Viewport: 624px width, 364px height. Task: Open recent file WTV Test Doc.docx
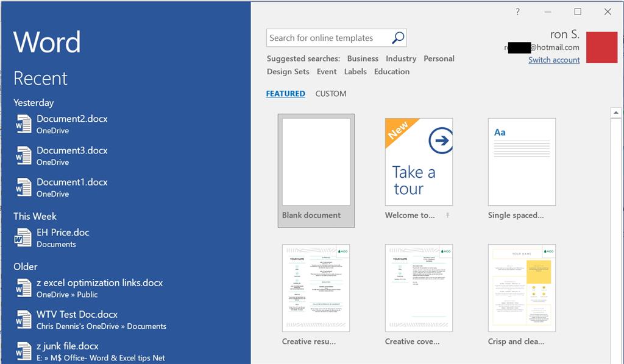(x=77, y=314)
